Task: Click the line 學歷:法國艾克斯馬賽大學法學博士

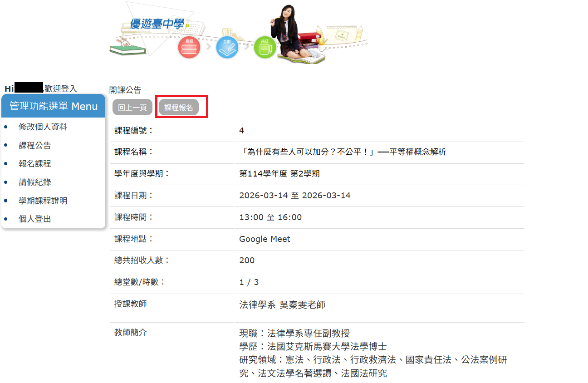Action: click(313, 347)
